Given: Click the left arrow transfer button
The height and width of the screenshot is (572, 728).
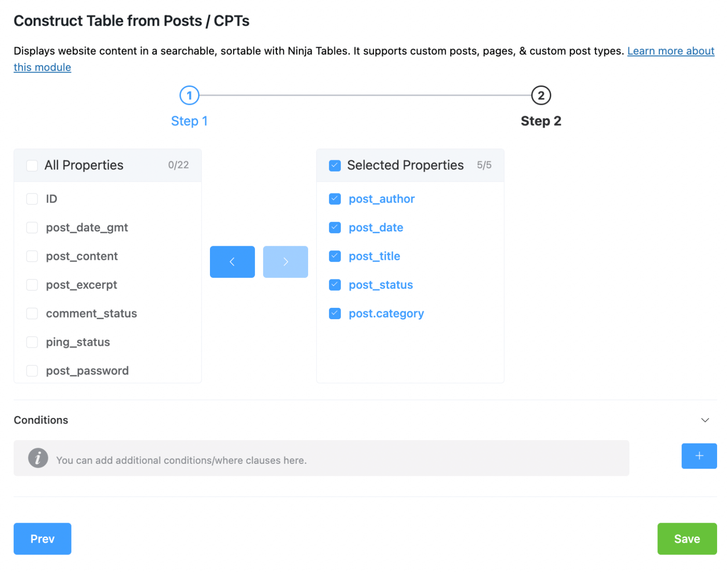Looking at the screenshot, I should tap(232, 261).
